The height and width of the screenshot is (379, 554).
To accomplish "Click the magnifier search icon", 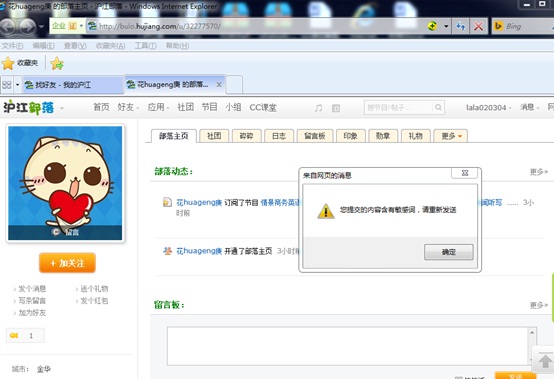I will (x=438, y=107).
